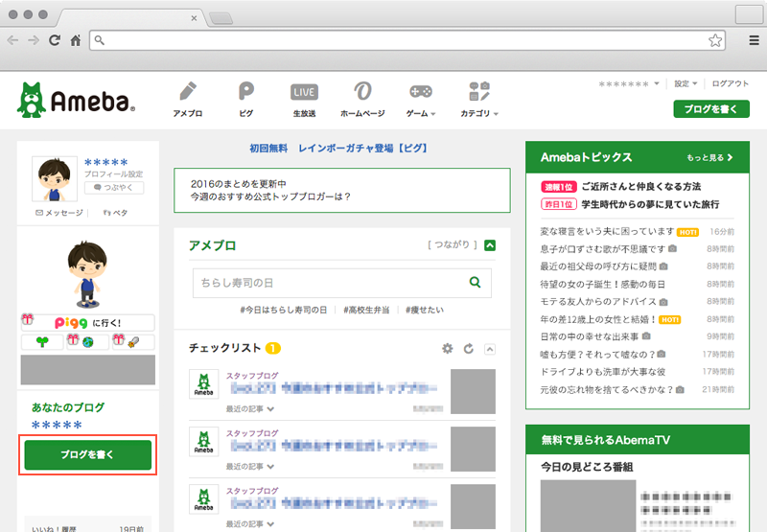Screen dimensions: 767x532
Task: Click つながり link in アメブロ header
Action: pos(452,244)
